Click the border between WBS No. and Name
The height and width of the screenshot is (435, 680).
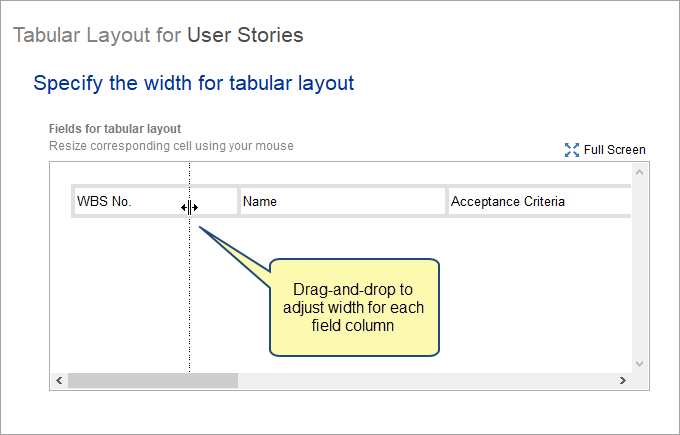pos(239,201)
